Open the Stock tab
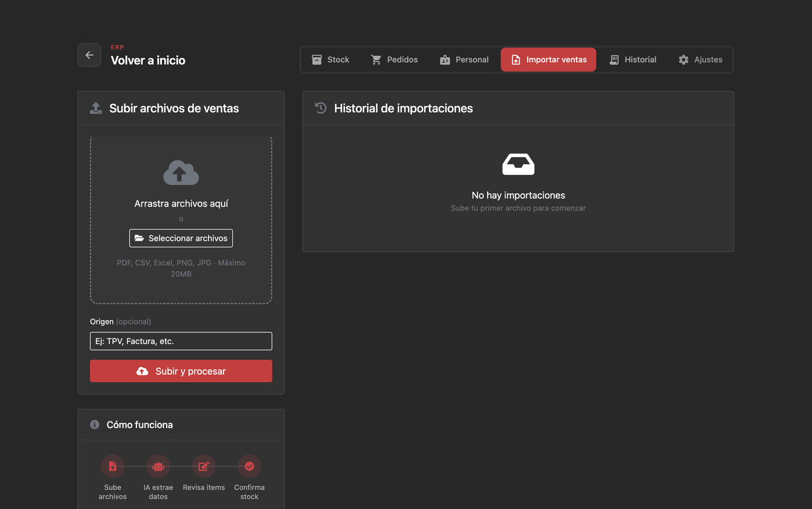Viewport: 812px width, 509px height. tap(331, 60)
